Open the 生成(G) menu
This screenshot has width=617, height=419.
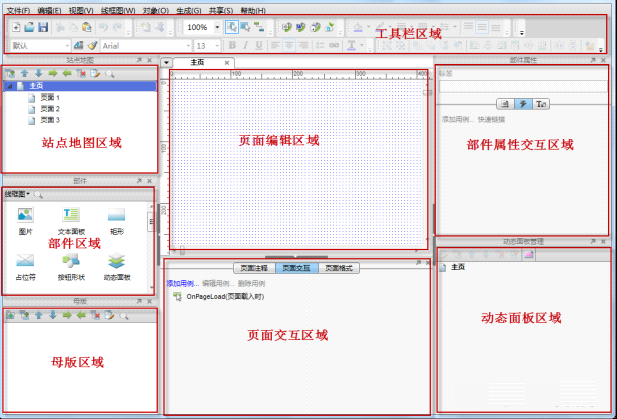click(x=188, y=11)
